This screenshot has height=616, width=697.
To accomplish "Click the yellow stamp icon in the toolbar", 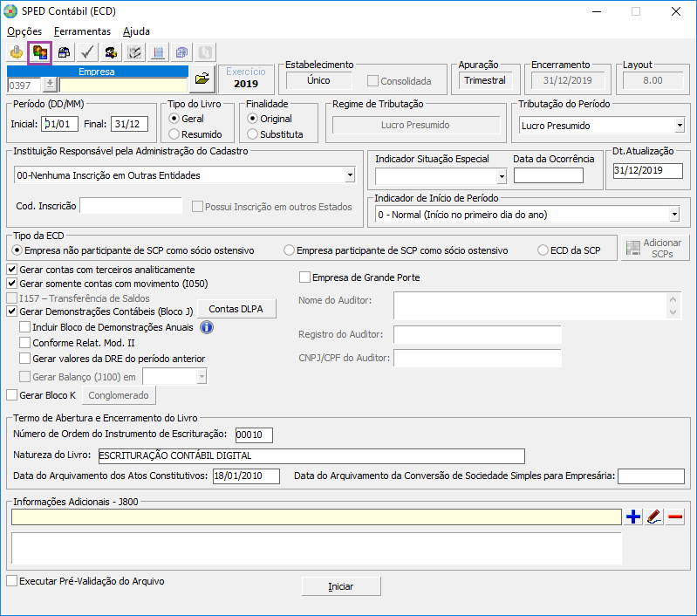I will (17, 52).
